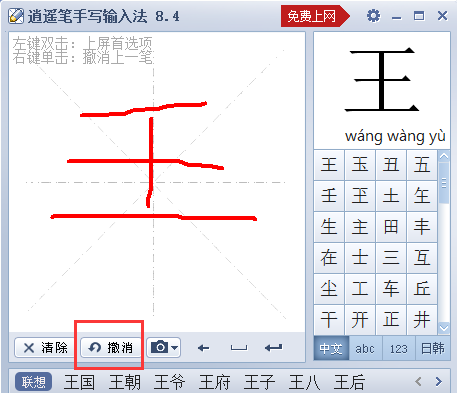
Task: Choose the suggested word 王府
Action: coord(214,382)
